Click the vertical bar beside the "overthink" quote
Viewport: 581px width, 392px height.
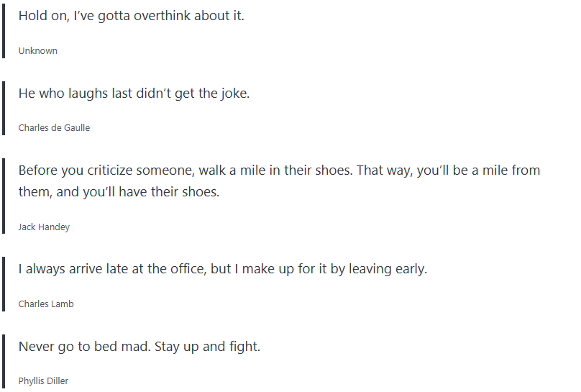pos(4,32)
